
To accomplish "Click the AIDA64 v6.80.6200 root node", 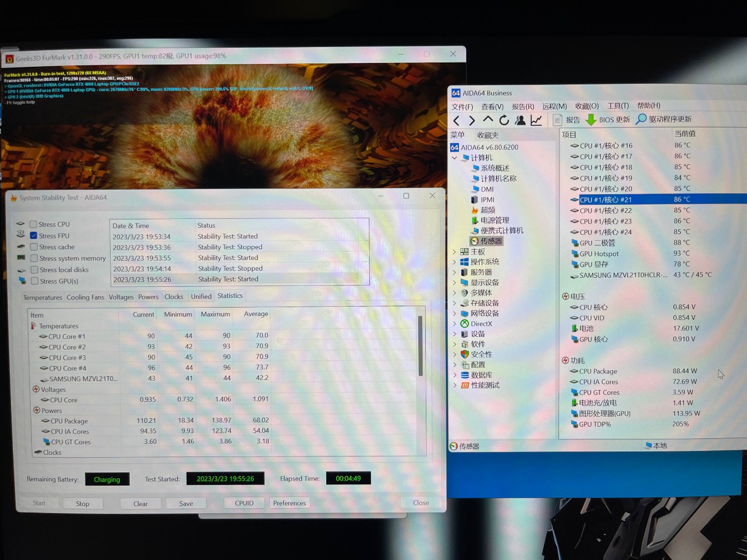I will [x=485, y=147].
